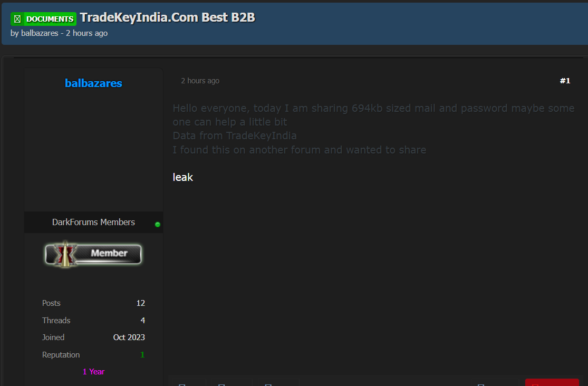Image resolution: width=588 pixels, height=386 pixels.
Task: Click the text 'Data from TradeKeyIndia'
Action: (x=235, y=136)
